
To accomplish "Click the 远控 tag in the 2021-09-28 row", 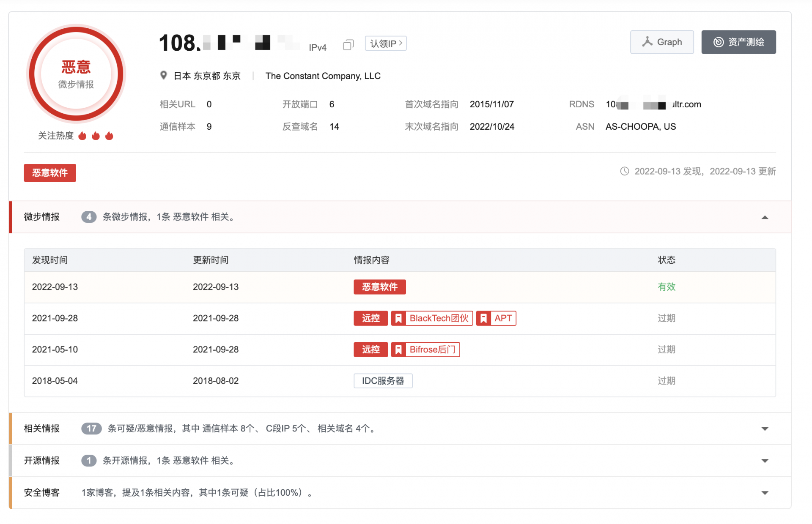I will (371, 318).
